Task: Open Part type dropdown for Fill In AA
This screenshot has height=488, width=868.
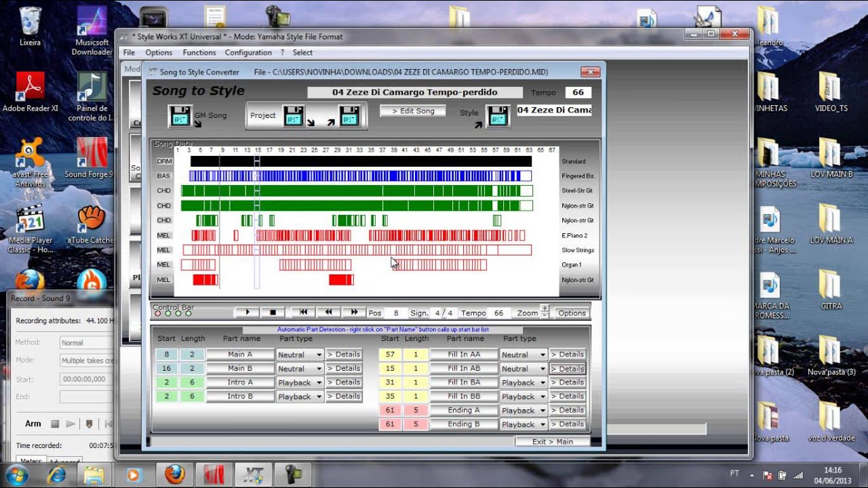Action: [524, 354]
